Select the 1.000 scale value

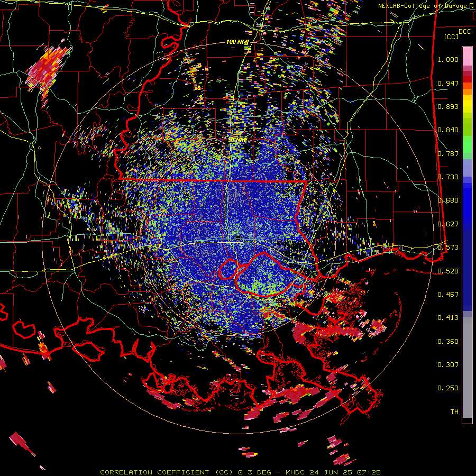(448, 59)
